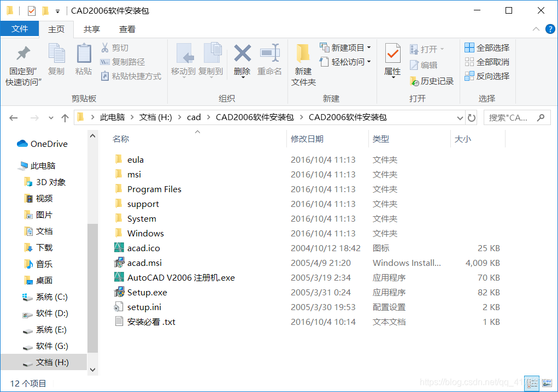The image size is (558, 392).
Task: Click History (历史记录) in ribbon
Action: (x=432, y=81)
